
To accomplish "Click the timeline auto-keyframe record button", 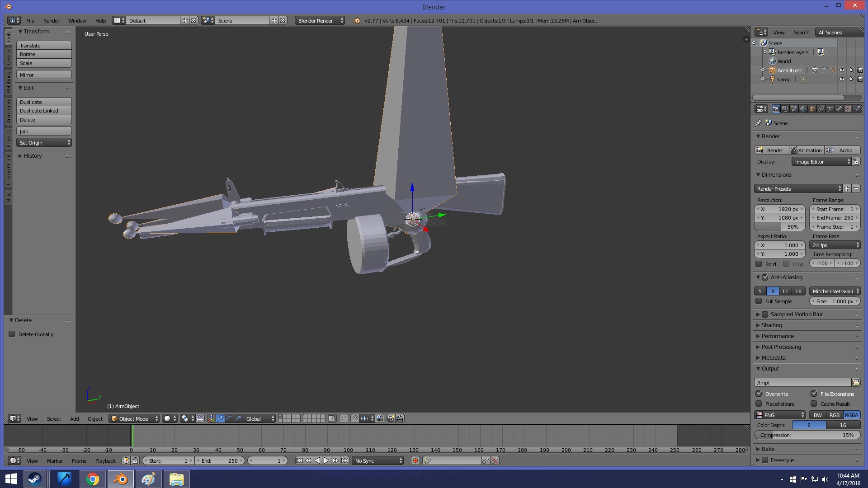I will click(415, 460).
